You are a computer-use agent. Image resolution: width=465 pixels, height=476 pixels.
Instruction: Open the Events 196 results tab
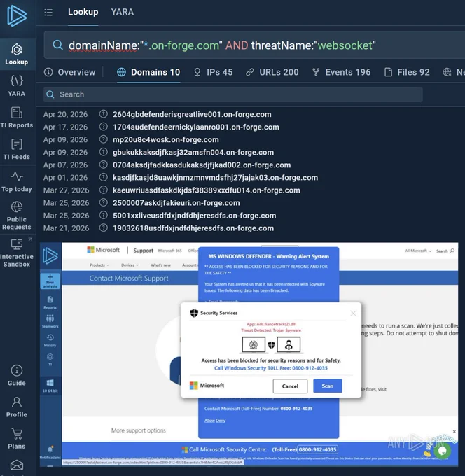pos(341,72)
